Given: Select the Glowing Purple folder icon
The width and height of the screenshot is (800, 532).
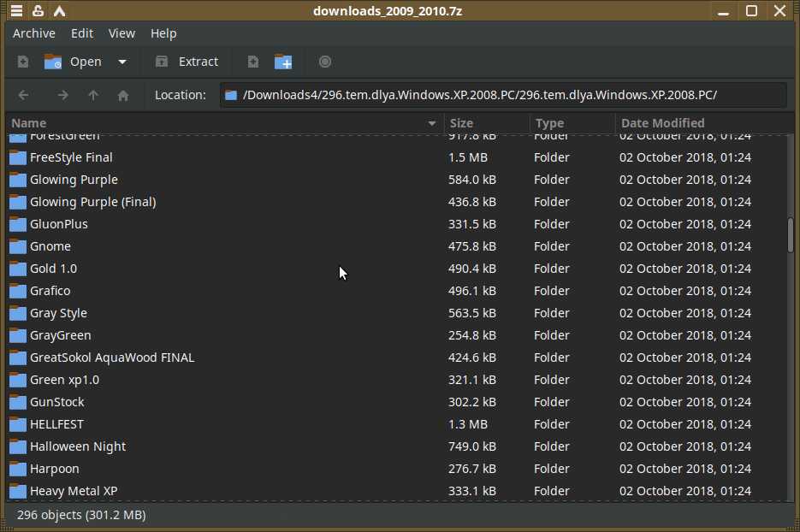Looking at the screenshot, I should [x=18, y=180].
